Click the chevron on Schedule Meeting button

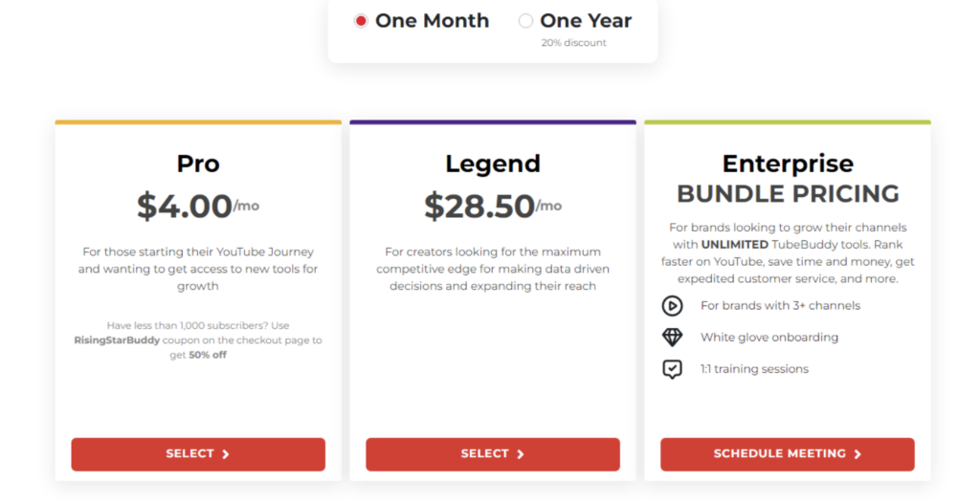click(x=857, y=454)
